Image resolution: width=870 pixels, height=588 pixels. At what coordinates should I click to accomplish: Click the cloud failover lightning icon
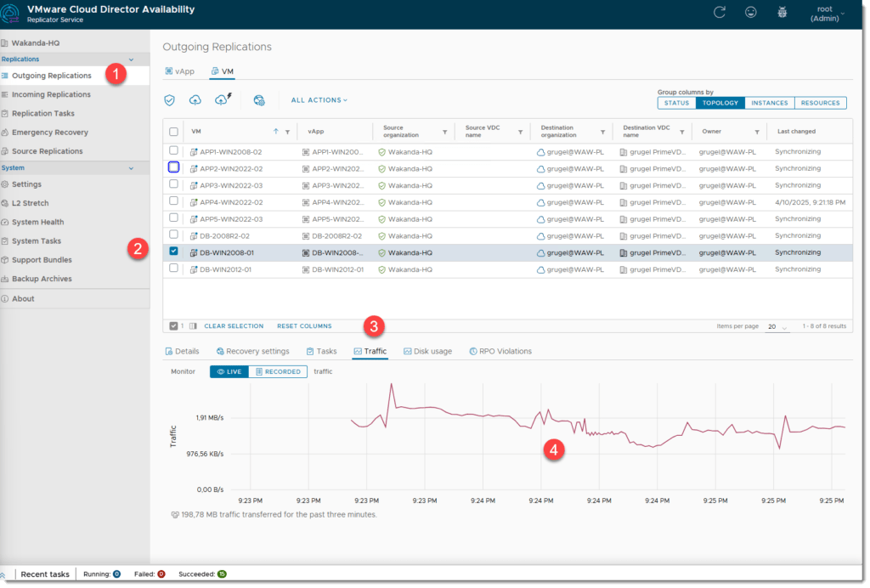pos(223,99)
